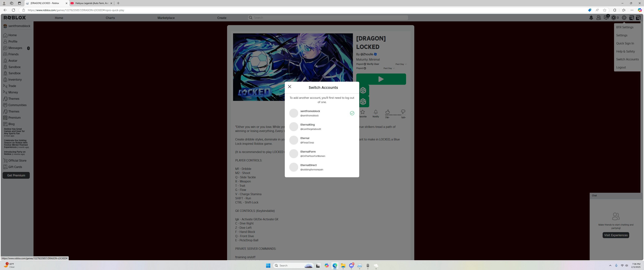Switch to the EternalKing account
Viewport: 644px width, 270px height.
[322, 127]
